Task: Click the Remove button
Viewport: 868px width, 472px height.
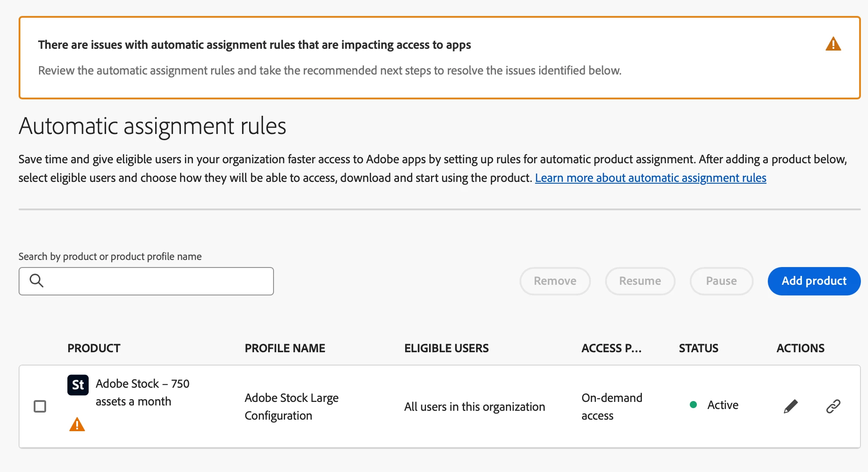Action: point(555,281)
